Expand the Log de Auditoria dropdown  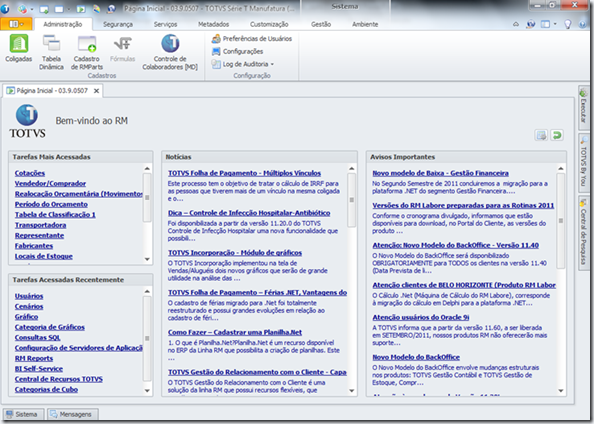click(x=272, y=64)
